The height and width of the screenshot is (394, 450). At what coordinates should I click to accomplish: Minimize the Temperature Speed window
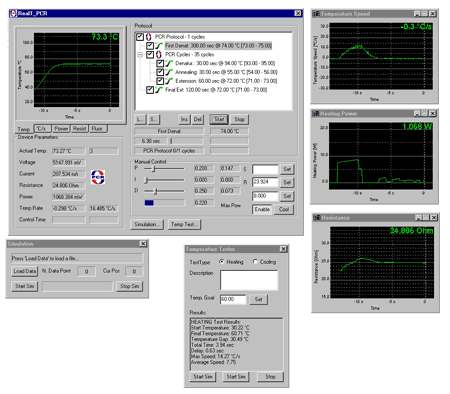(x=417, y=14)
